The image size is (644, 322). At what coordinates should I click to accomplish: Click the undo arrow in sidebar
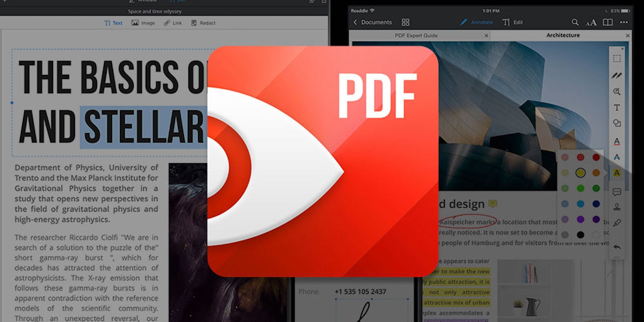click(x=617, y=247)
